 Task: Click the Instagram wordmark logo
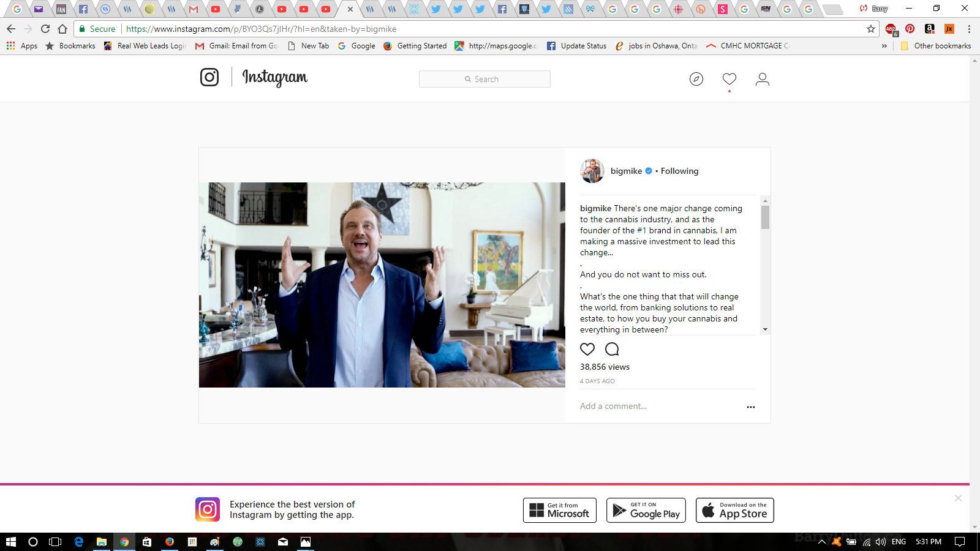[x=275, y=78]
